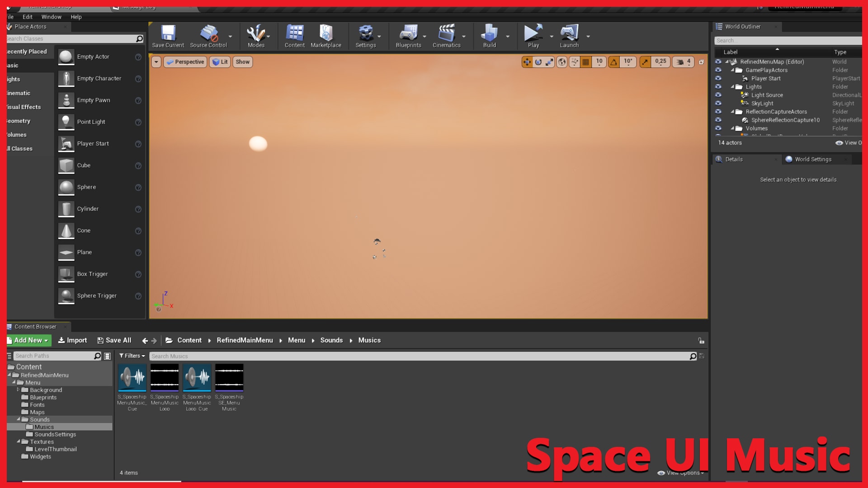This screenshot has height=488, width=868.
Task: Select the S_SpaceshipSE_MenuMusic asset thumbnail
Action: click(229, 378)
